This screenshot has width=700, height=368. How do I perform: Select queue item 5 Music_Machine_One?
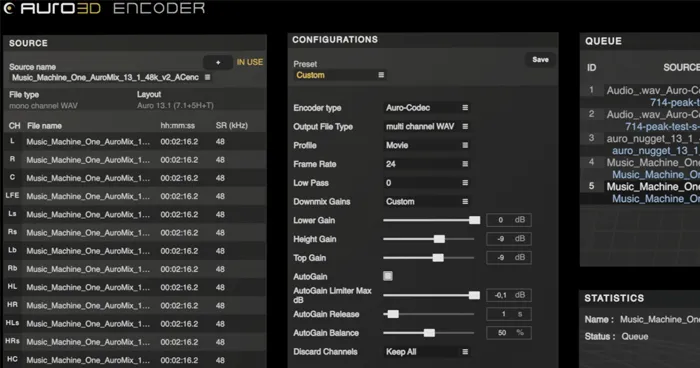(x=640, y=192)
